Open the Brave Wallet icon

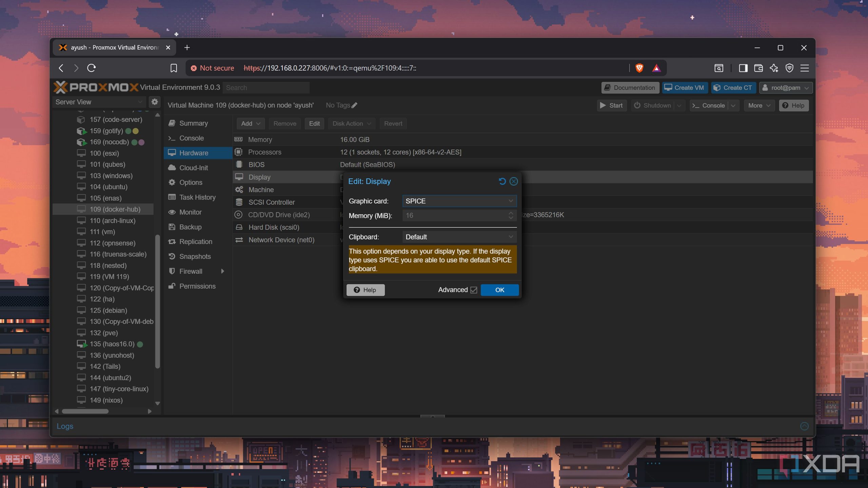click(x=758, y=68)
